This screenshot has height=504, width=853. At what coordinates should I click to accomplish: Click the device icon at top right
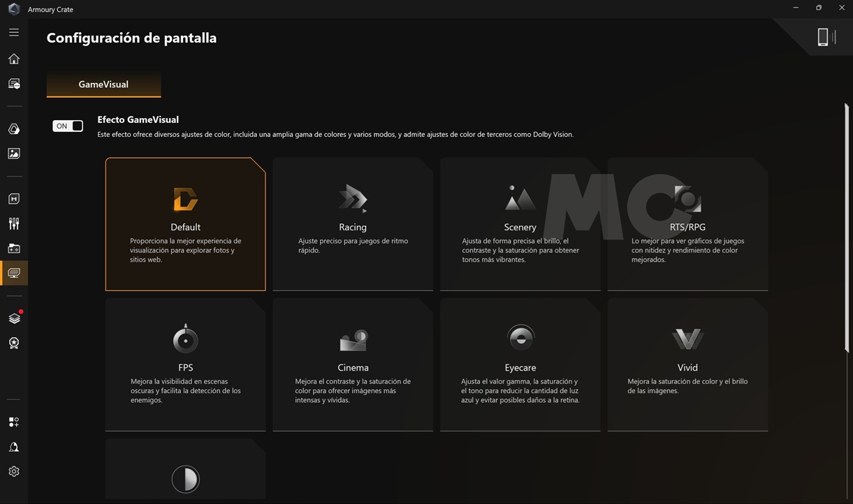(823, 37)
